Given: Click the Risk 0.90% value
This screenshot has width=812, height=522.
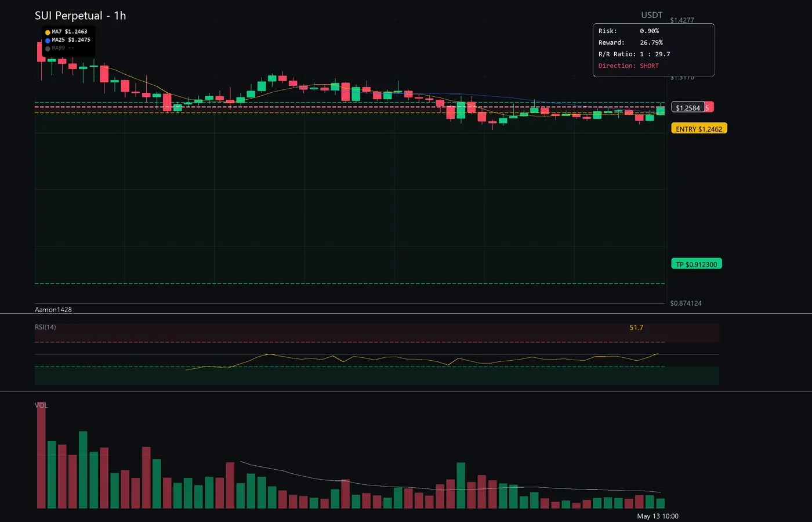Looking at the screenshot, I should click(649, 31).
